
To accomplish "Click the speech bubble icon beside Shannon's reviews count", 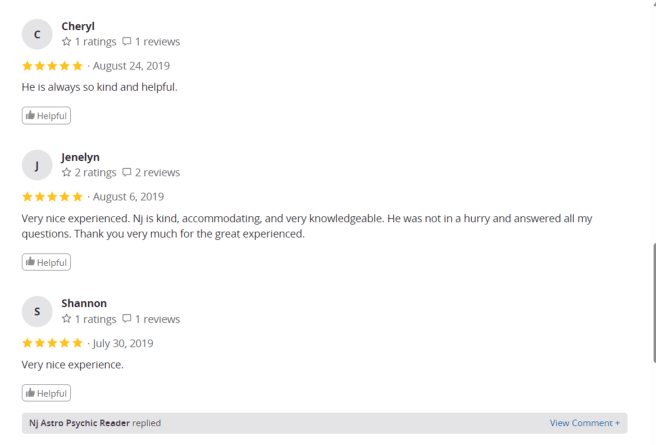I will pyautogui.click(x=126, y=319).
